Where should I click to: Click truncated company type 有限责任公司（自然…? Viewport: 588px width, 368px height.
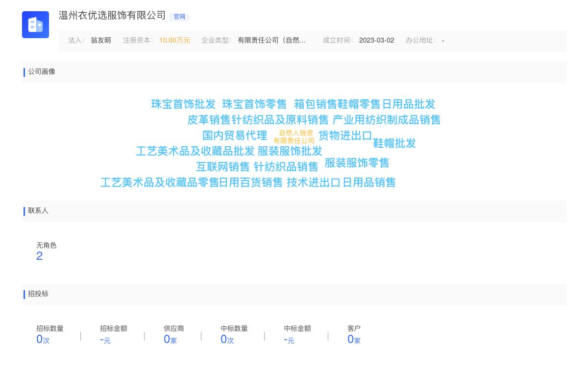(x=271, y=41)
